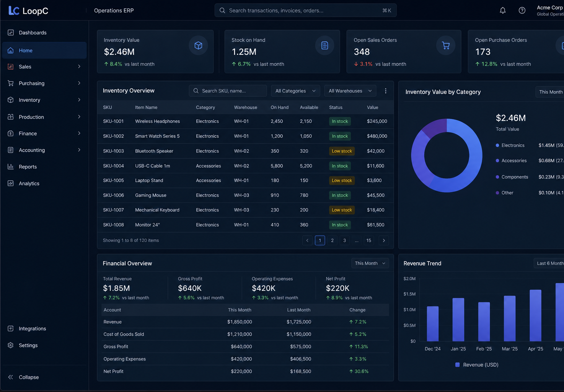The width and height of the screenshot is (564, 392).
Task: Click the Stock on Hand document icon
Action: coord(325,46)
